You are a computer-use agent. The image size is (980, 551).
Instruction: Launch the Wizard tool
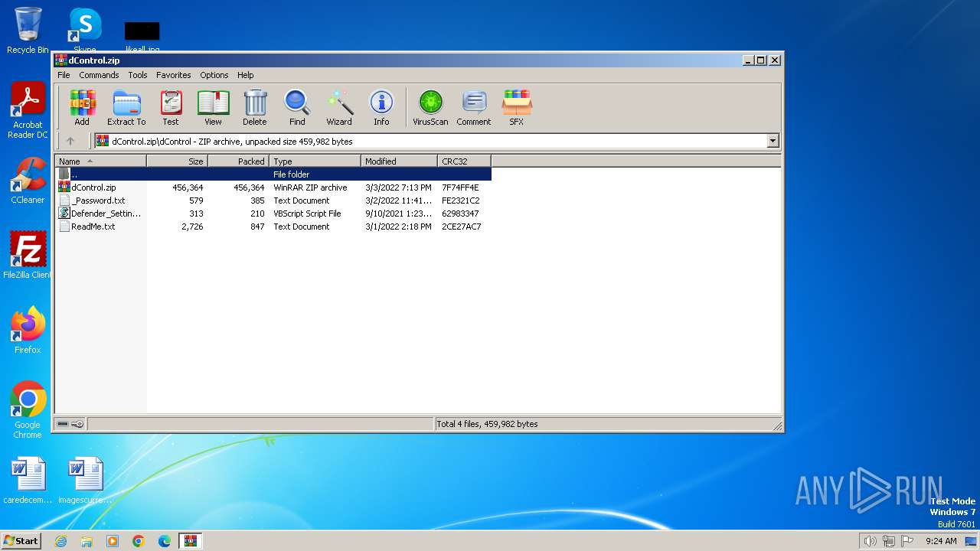339,107
